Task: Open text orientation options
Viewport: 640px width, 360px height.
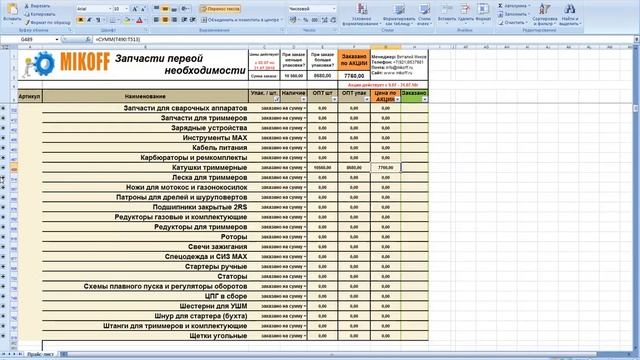Action: tap(186, 9)
